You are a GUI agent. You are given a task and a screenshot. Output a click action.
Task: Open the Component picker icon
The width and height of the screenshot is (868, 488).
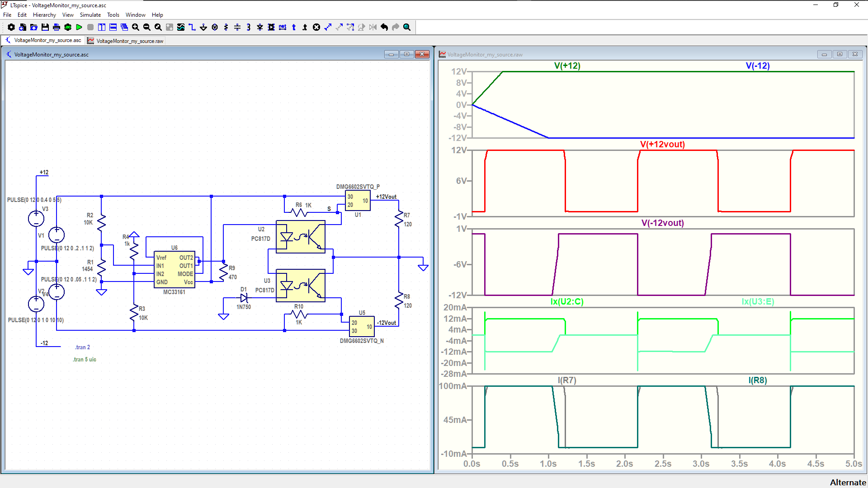(x=271, y=27)
